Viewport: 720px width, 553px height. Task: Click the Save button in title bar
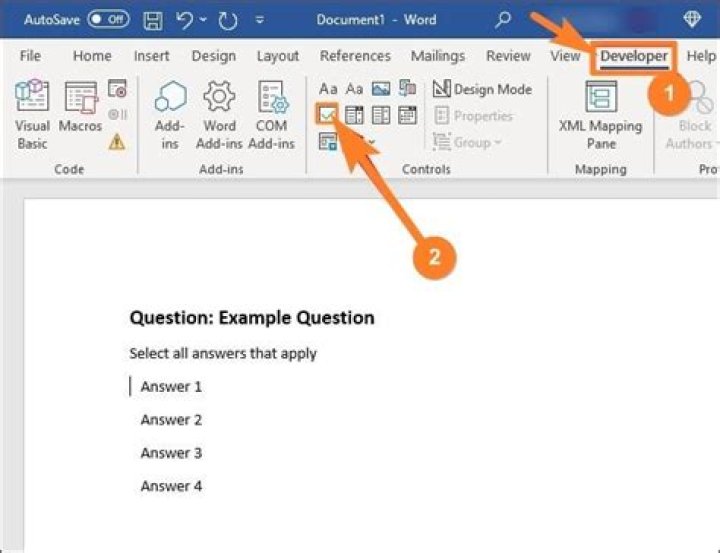pos(152,20)
